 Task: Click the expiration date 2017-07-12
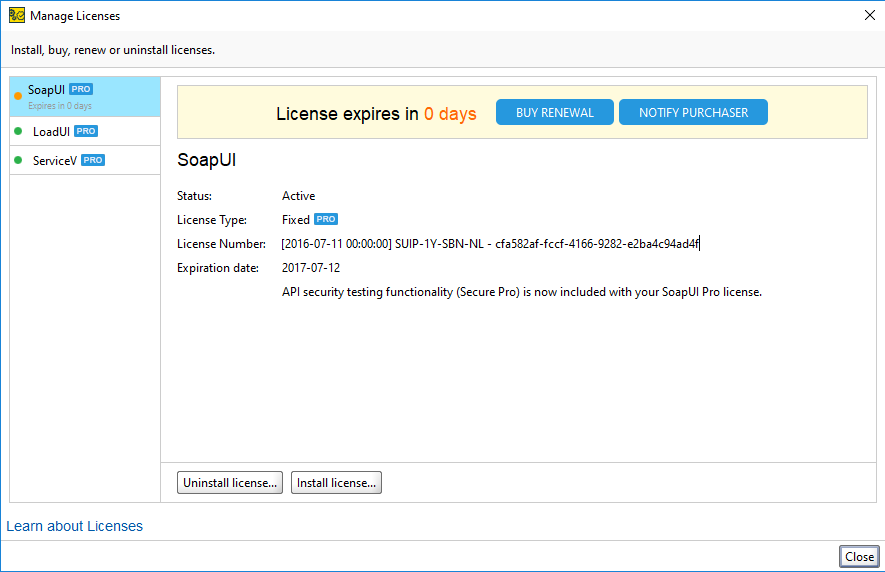pyautogui.click(x=311, y=268)
